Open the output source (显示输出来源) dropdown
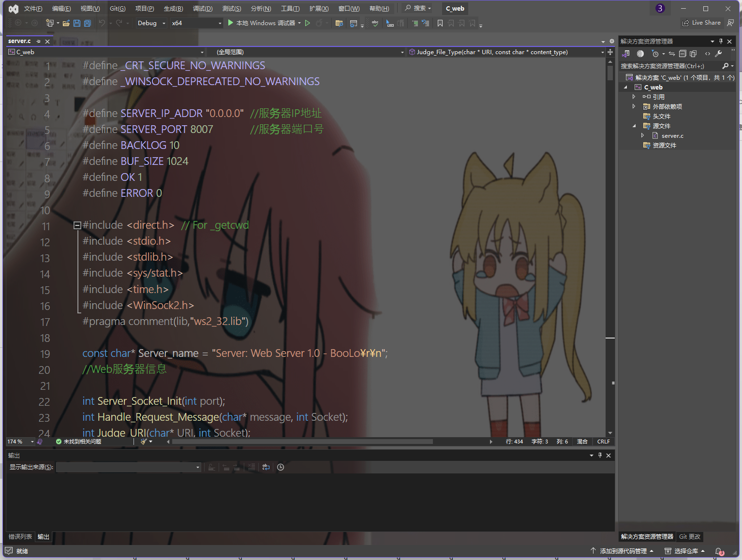The height and width of the screenshot is (560, 742). click(129, 467)
